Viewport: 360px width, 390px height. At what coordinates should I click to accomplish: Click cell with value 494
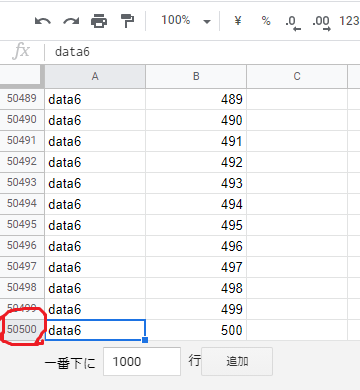[196, 204]
